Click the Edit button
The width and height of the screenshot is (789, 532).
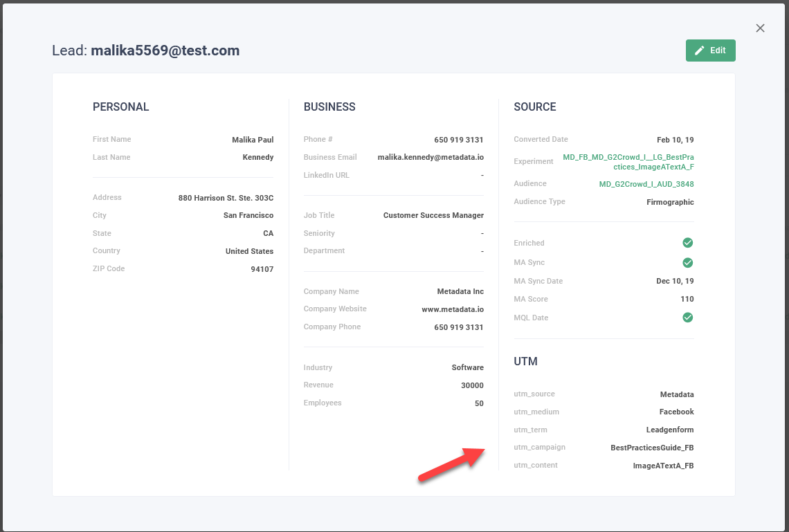pos(710,51)
